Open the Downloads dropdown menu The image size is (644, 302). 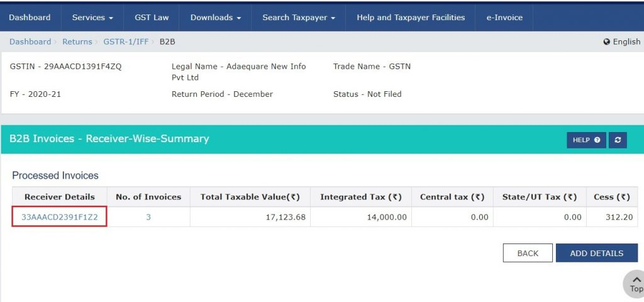point(216,18)
